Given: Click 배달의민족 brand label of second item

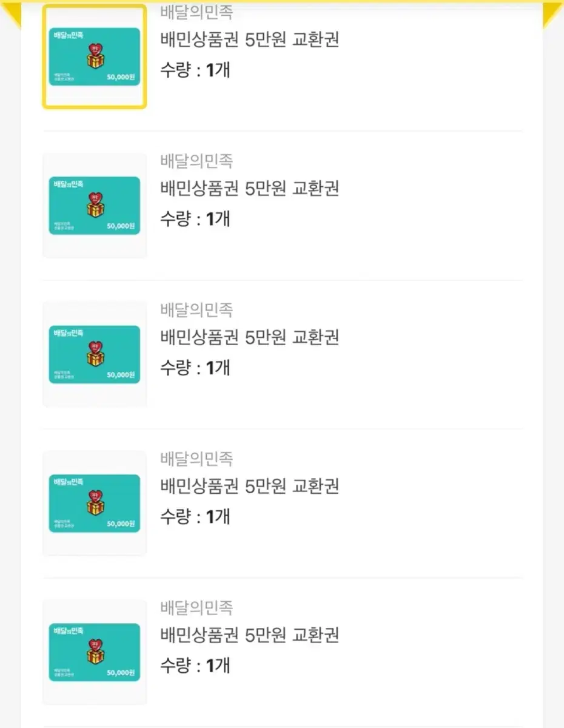Looking at the screenshot, I should [x=196, y=161].
